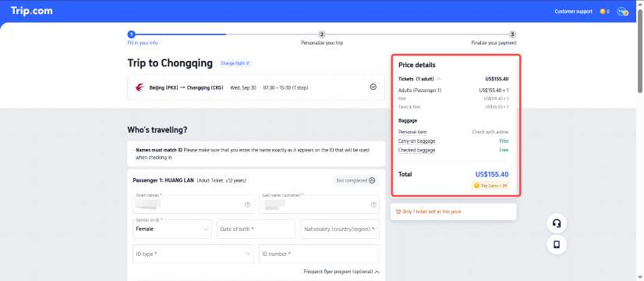Open the Trip.com home logo
The height and width of the screenshot is (281, 644).
(32, 11)
